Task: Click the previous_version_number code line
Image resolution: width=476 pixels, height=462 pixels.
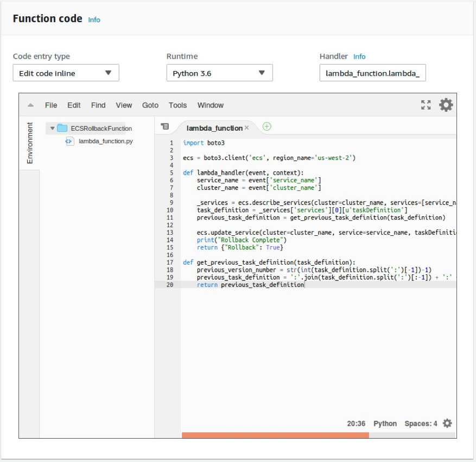Action: (314, 270)
